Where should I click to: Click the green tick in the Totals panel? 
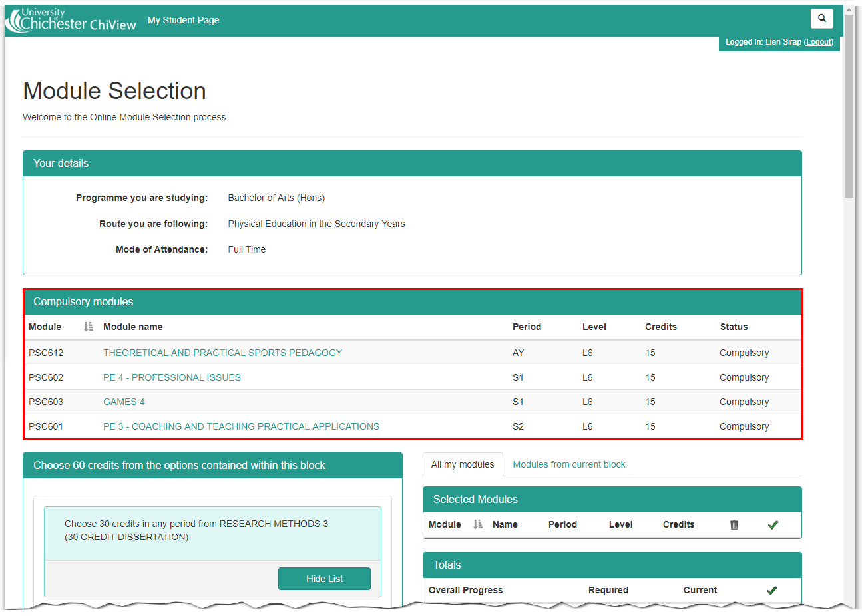[x=771, y=590]
